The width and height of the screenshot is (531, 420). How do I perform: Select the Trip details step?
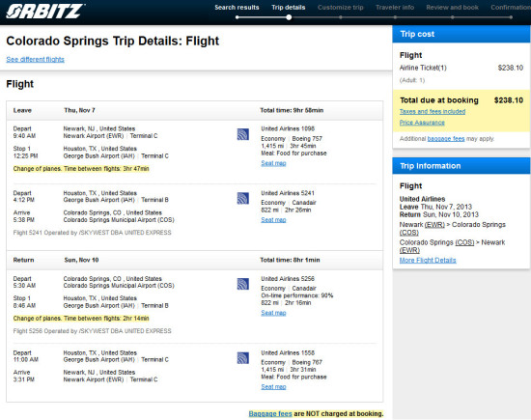pyautogui.click(x=289, y=8)
